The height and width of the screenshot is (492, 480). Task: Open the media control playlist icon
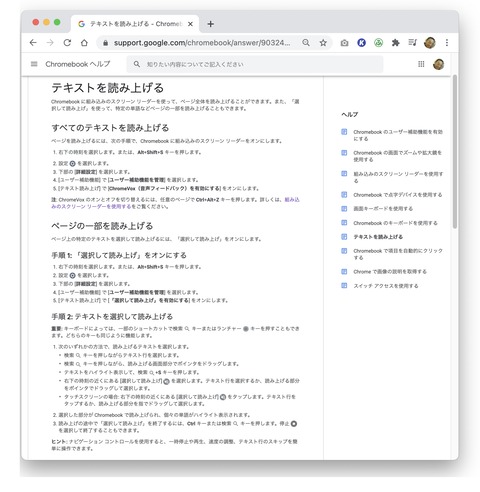pyautogui.click(x=413, y=43)
